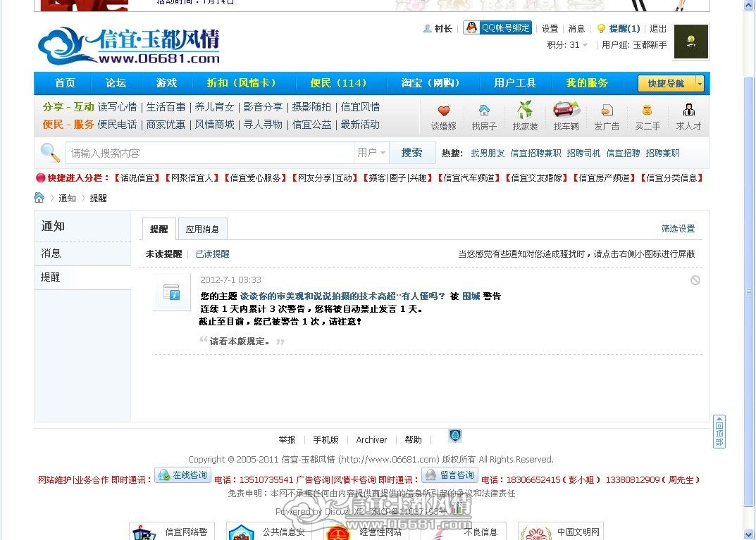Screen dimensions: 756x540
Task: Open the 提醒(1) reminder link
Action: tap(624, 28)
